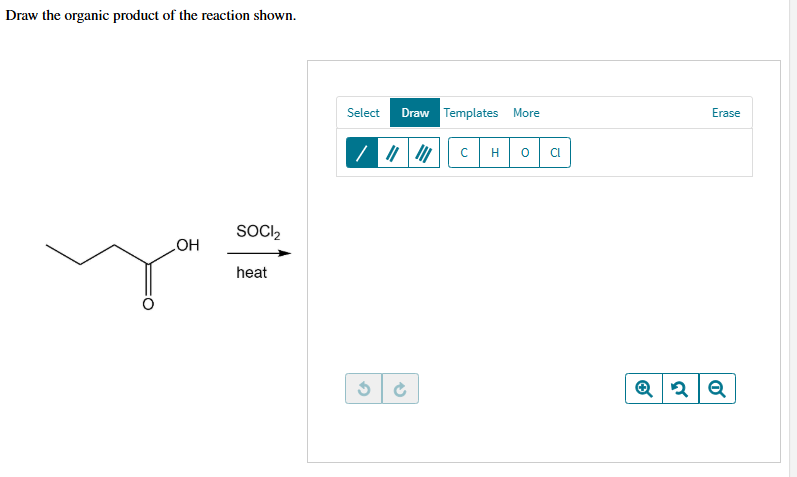Select the chlorine atom button
This screenshot has width=797, height=477.
555,153
